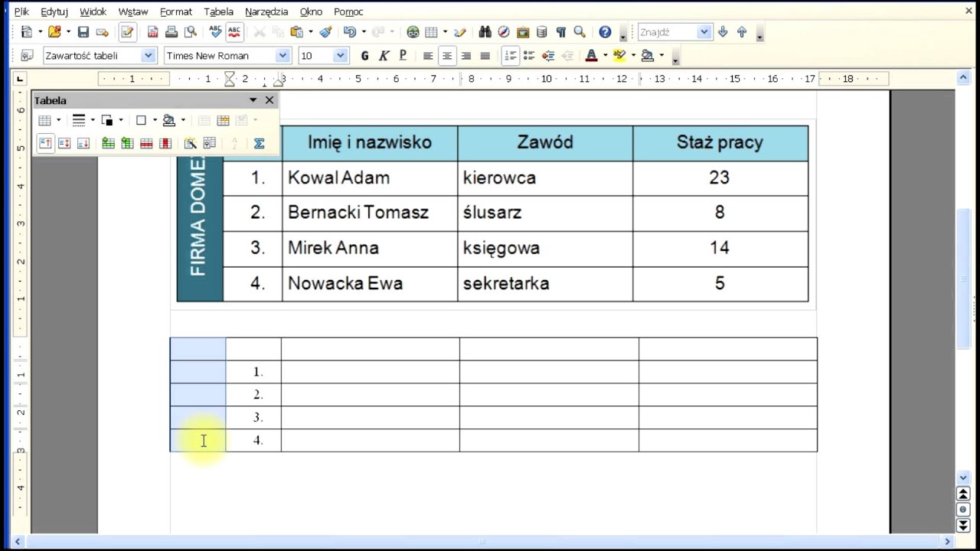Open Data Sources database icon
Image resolution: width=980 pixels, height=551 pixels.
[x=542, y=32]
